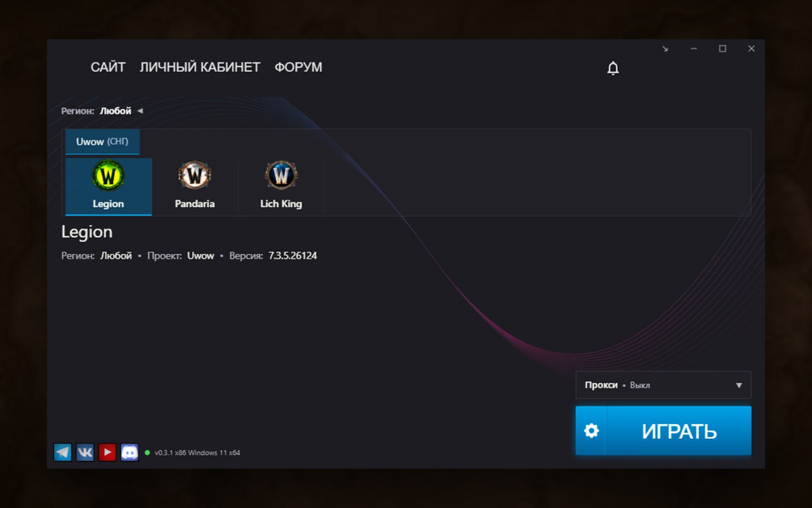The image size is (812, 508).
Task: Select the Pandaria game version
Action: [x=195, y=187]
